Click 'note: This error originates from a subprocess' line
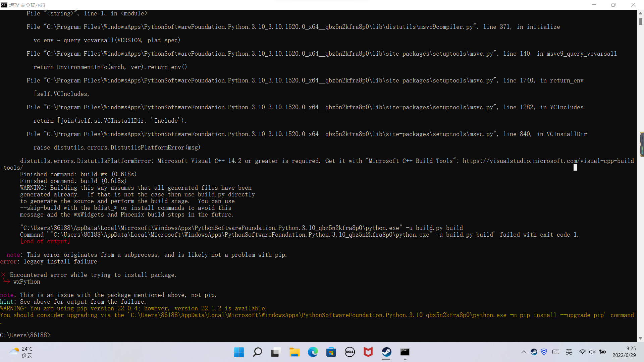The width and height of the screenshot is (644, 362). click(x=147, y=255)
